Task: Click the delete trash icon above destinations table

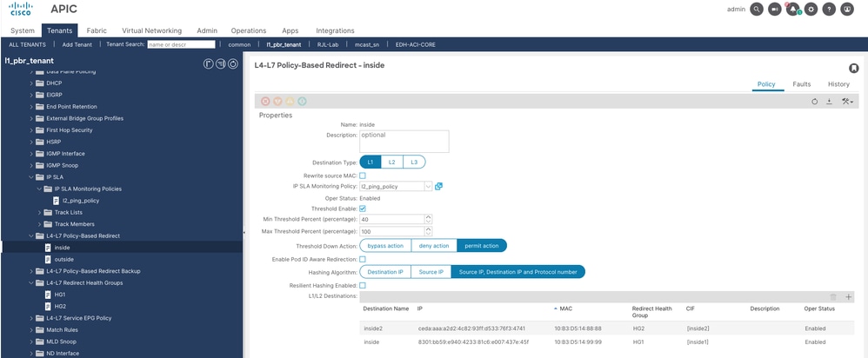Action: (833, 297)
